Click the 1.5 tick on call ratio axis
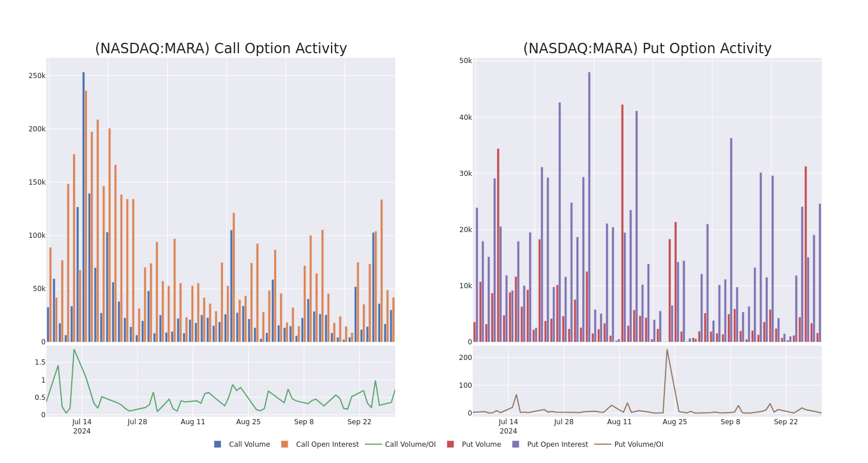The image size is (868, 463). tap(40, 362)
